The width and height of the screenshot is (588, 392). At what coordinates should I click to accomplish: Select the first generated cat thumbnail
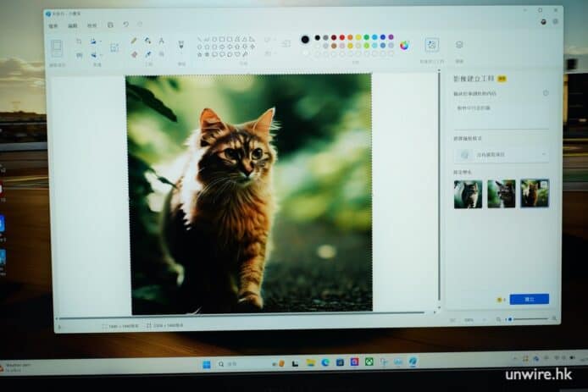coord(468,193)
